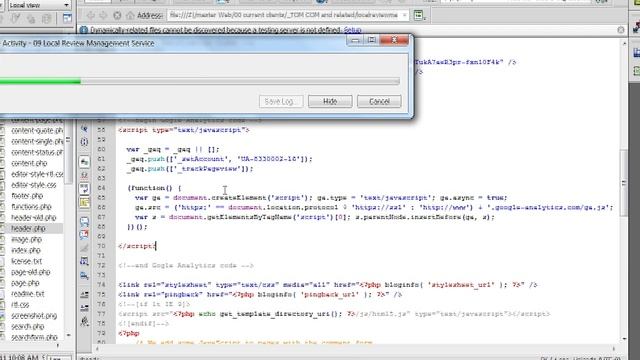Select screenshot.png in the file list
640x360 pixels.
[34, 316]
